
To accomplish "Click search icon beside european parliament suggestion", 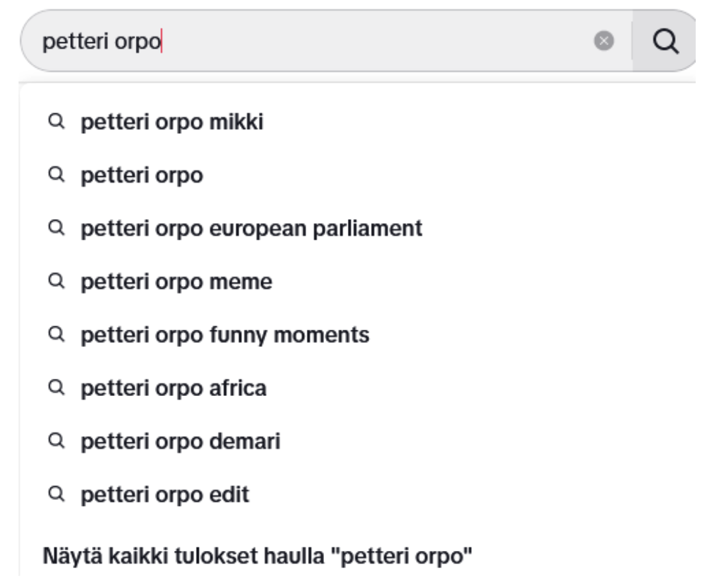I will click(x=56, y=227).
